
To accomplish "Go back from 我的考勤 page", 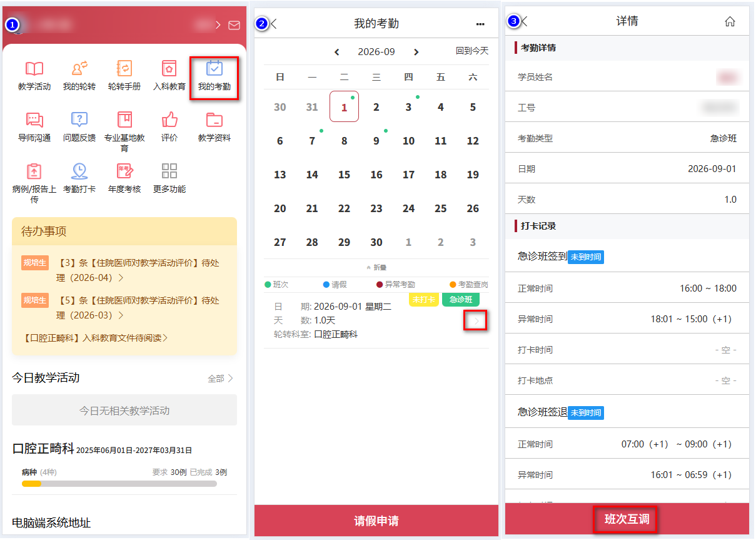I will 273,24.
